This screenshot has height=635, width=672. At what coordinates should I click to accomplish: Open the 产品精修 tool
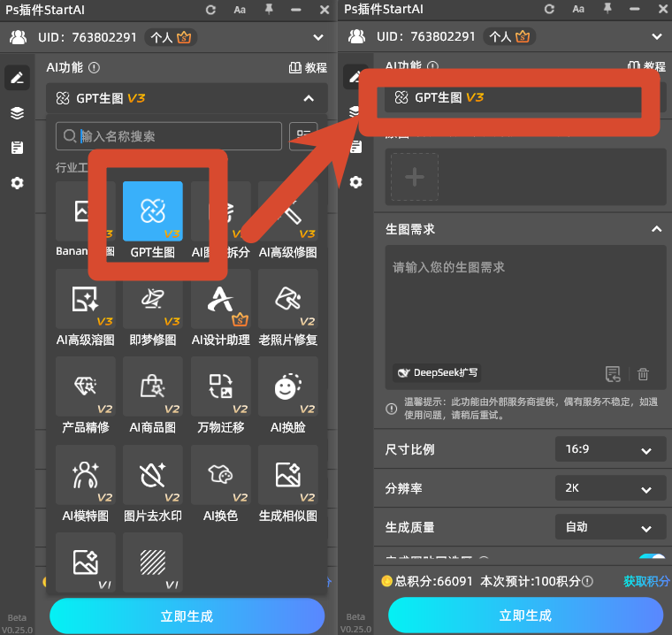(x=86, y=386)
